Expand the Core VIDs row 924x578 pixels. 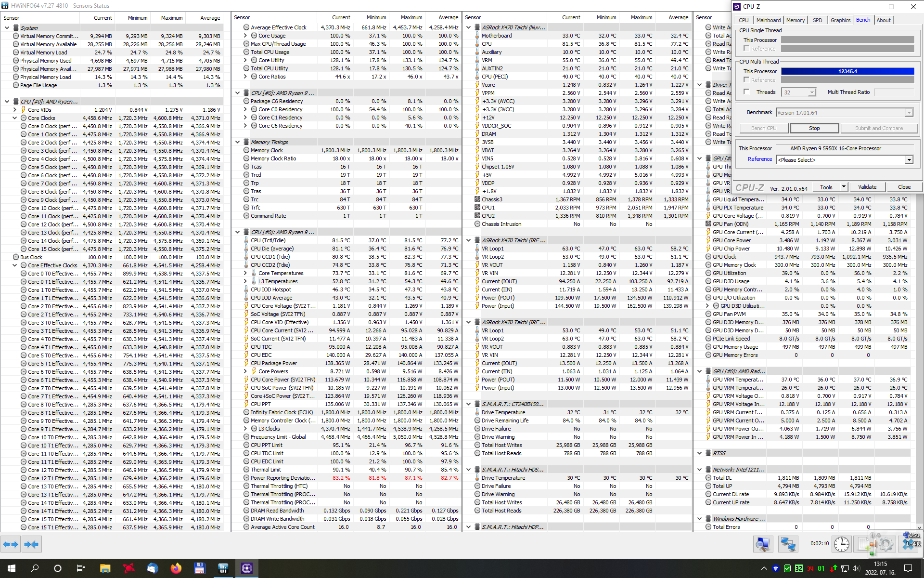(15, 110)
